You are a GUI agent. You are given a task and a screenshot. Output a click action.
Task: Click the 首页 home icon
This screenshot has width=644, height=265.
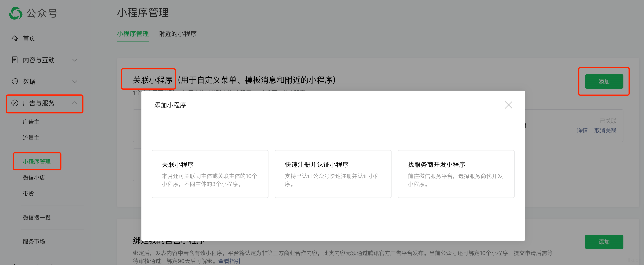tap(15, 39)
